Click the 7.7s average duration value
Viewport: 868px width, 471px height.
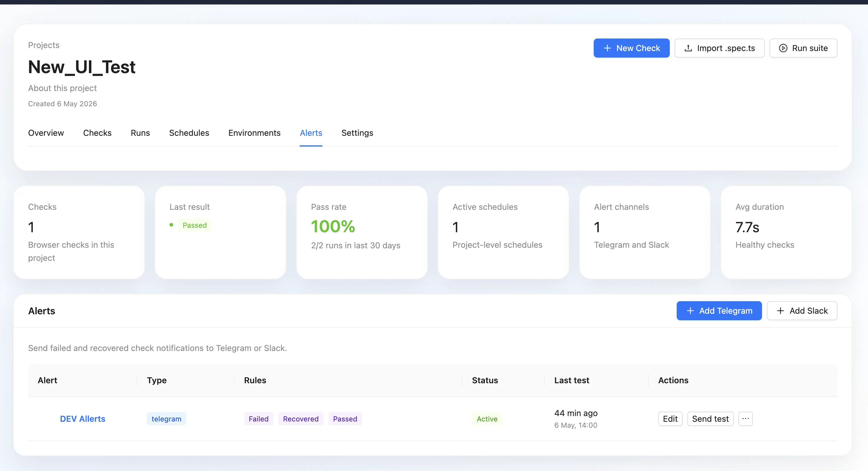(x=747, y=227)
